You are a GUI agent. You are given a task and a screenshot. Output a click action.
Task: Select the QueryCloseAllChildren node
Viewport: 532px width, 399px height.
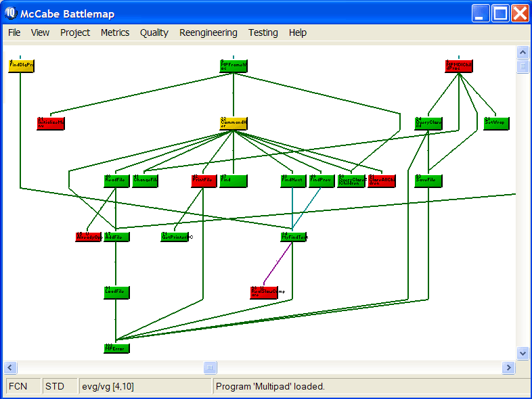pos(351,181)
